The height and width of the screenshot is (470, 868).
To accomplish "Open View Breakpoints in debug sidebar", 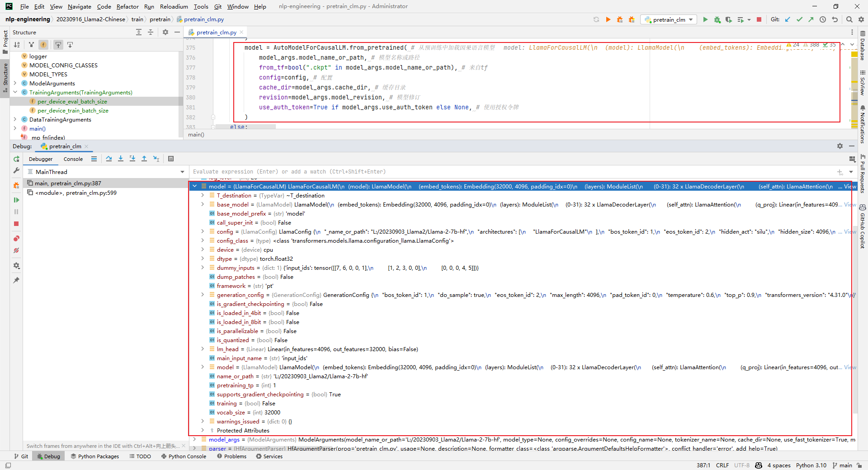I will click(x=16, y=239).
